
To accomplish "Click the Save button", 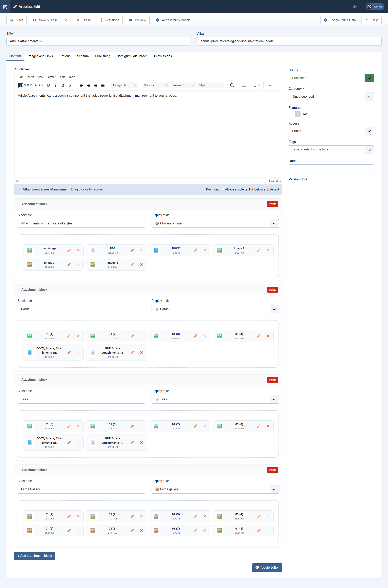I will (17, 20).
